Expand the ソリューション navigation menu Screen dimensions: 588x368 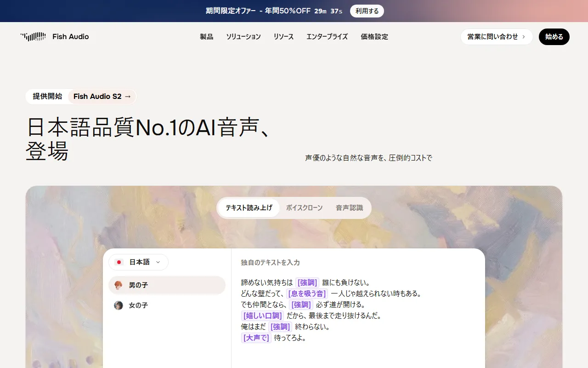[243, 37]
